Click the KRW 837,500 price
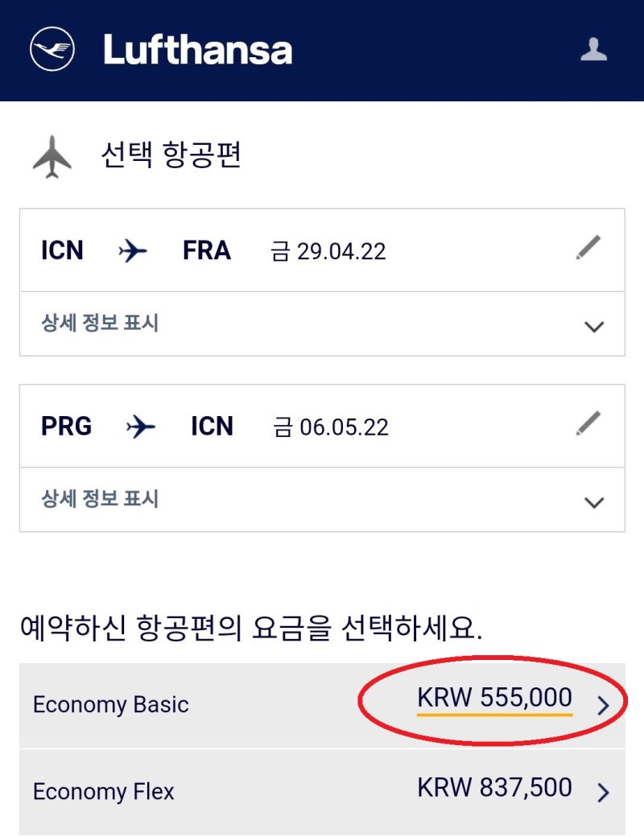Viewport: 644px width, 837px height. (x=494, y=787)
